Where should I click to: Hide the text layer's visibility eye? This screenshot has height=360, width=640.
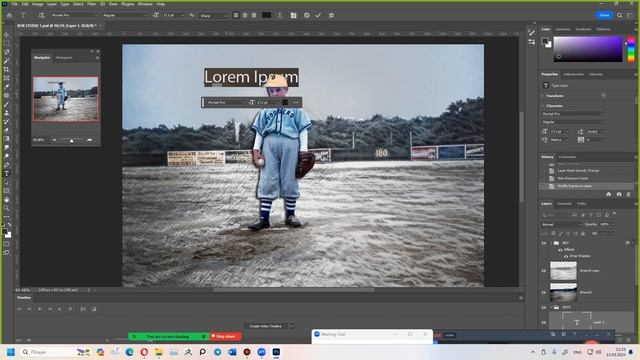pyautogui.click(x=544, y=322)
